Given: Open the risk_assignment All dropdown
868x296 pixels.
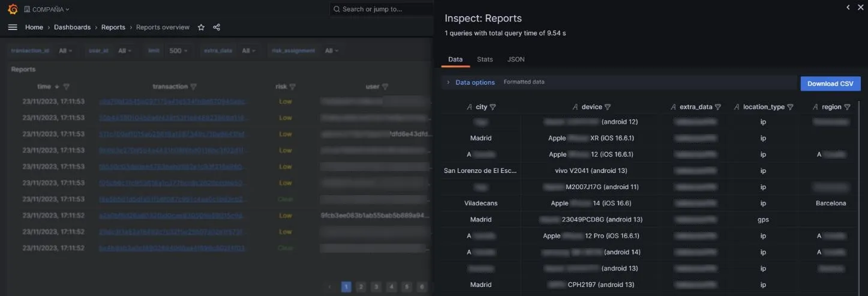Looking at the screenshot, I should click(332, 51).
